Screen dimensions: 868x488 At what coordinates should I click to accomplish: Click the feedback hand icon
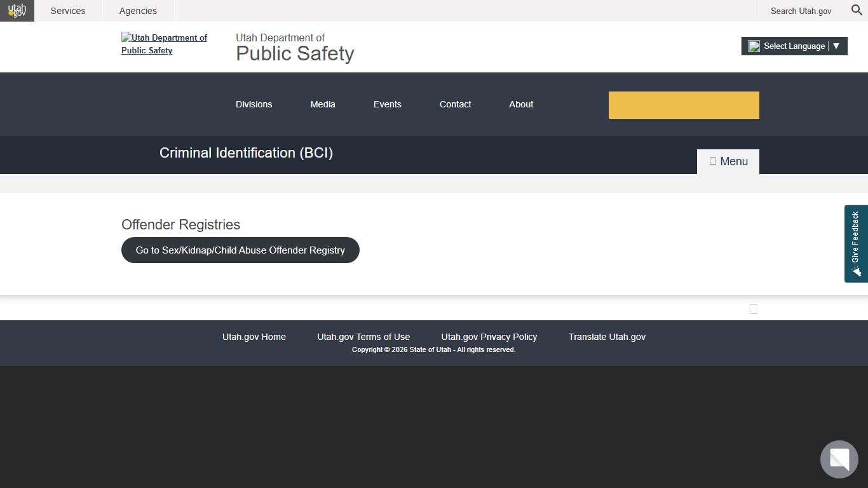point(856,272)
